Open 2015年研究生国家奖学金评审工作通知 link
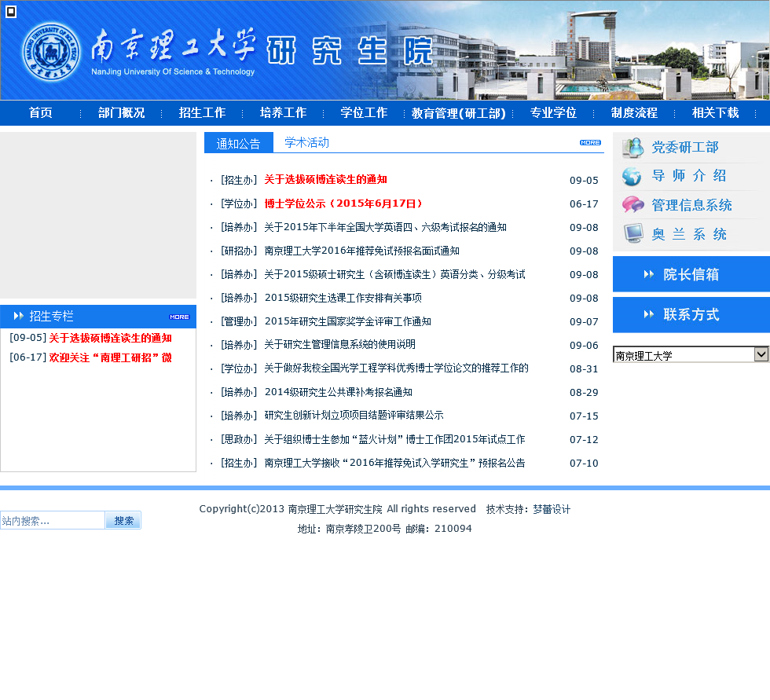770x700 pixels. click(x=347, y=321)
